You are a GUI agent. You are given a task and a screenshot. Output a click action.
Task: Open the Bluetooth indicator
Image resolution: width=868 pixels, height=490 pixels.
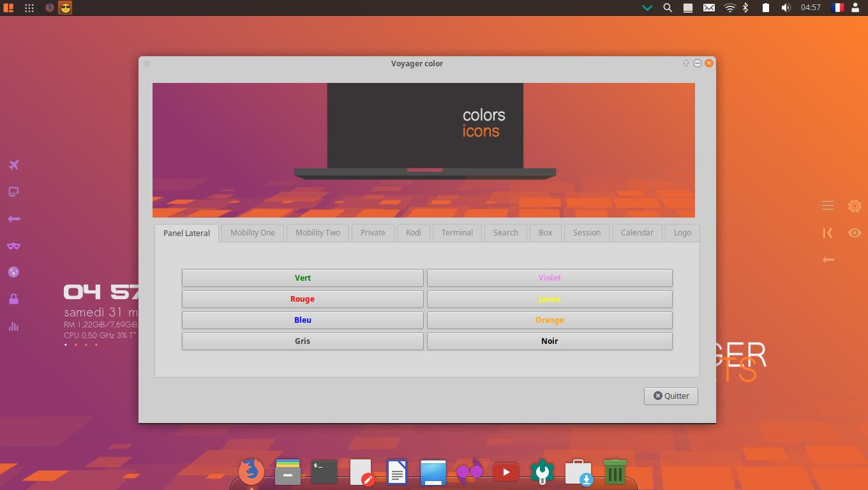tap(745, 8)
